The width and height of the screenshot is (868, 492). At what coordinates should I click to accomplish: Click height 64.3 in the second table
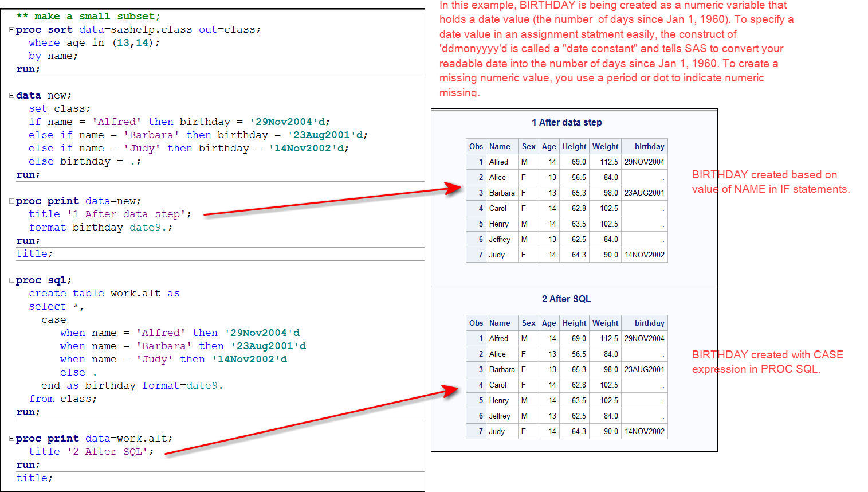point(574,431)
